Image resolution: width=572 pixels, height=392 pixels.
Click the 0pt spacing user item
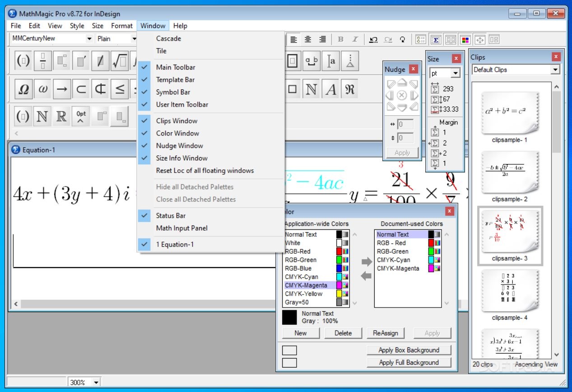pos(81,117)
